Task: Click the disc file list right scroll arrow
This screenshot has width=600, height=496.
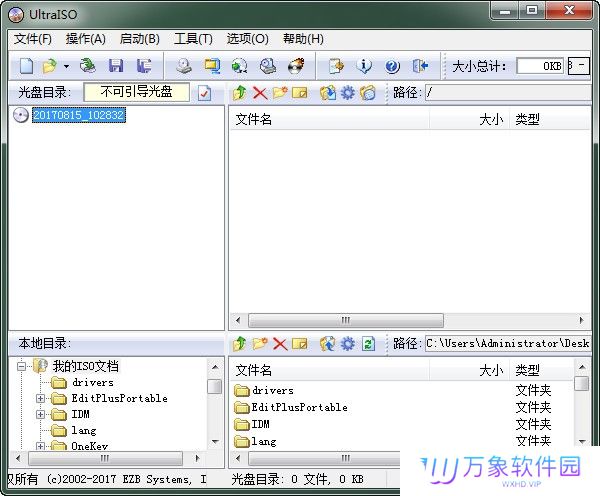Action: point(582,320)
